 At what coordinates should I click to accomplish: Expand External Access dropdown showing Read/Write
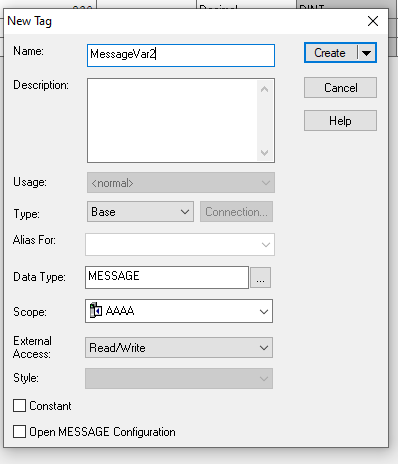point(179,348)
